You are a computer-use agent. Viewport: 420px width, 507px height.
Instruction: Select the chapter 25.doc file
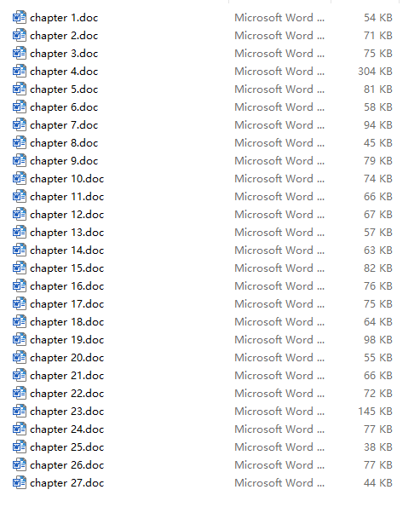(x=67, y=447)
